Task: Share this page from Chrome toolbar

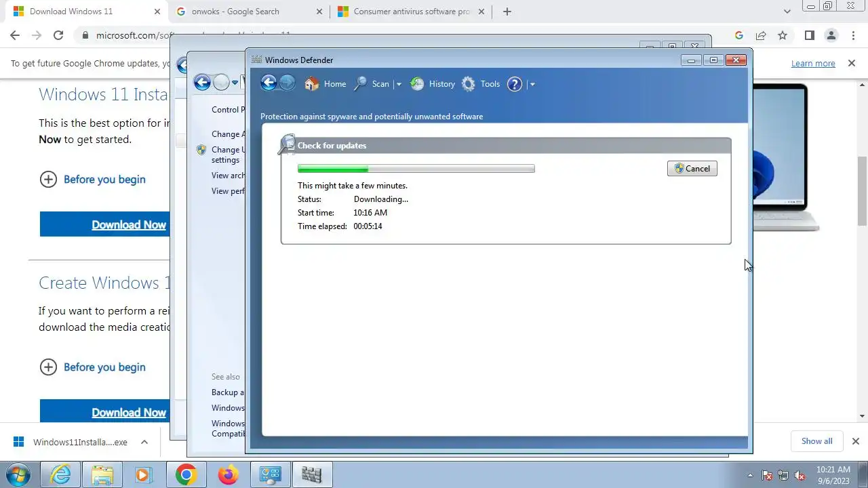Action: point(761,35)
